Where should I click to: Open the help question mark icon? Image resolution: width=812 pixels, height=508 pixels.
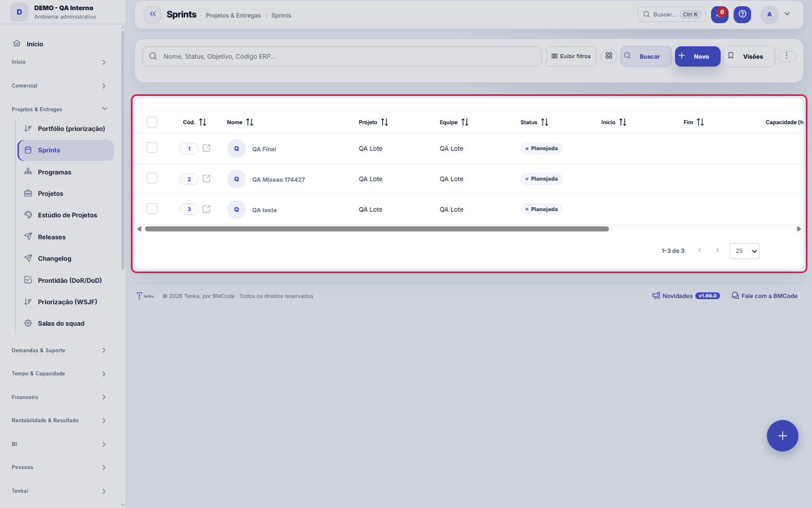pos(742,14)
